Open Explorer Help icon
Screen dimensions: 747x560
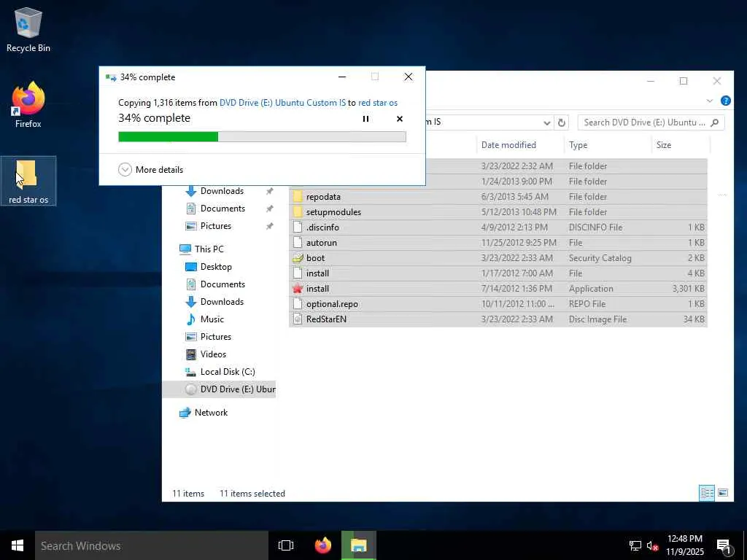click(725, 101)
